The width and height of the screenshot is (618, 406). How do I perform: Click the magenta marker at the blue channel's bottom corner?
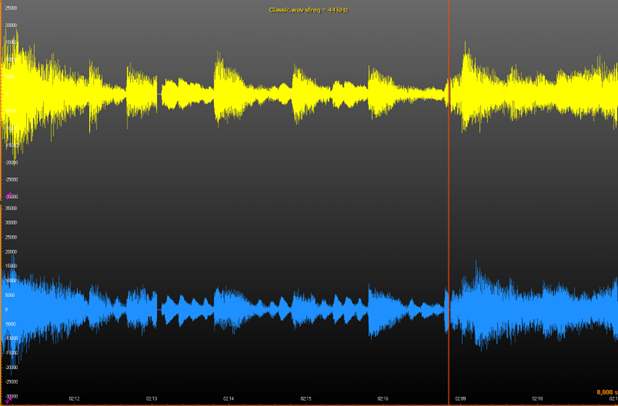coord(8,400)
